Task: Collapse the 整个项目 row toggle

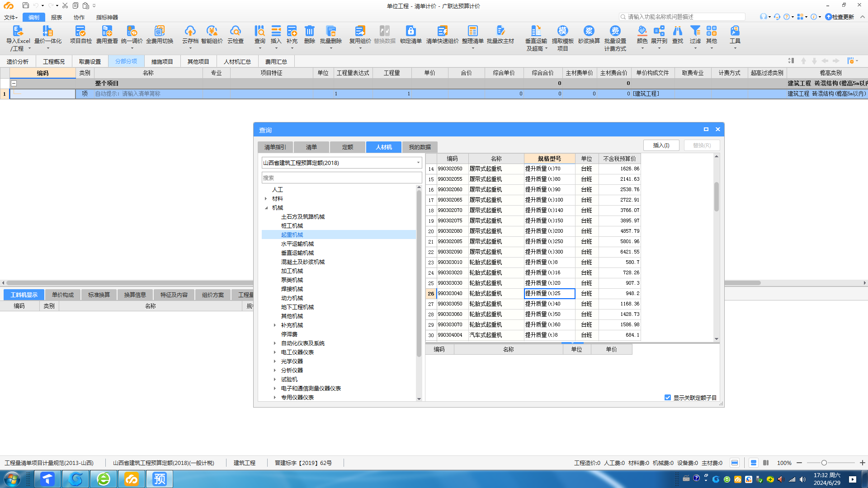Action: pos(14,84)
